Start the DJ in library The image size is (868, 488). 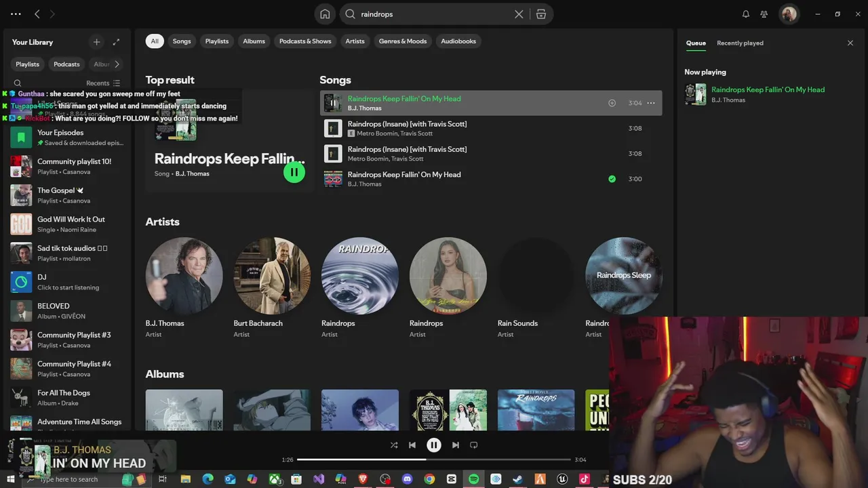pyautogui.click(x=68, y=282)
